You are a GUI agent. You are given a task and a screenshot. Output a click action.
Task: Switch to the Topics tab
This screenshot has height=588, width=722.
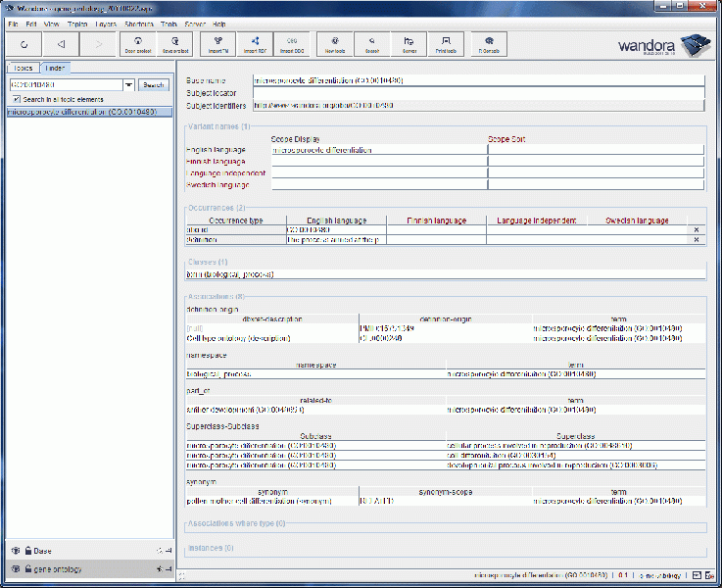pos(23,68)
